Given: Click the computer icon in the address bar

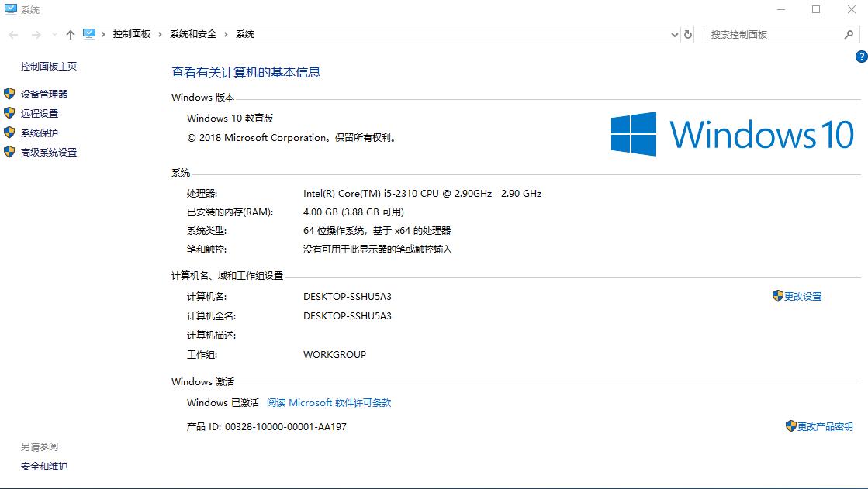Looking at the screenshot, I should pos(89,34).
